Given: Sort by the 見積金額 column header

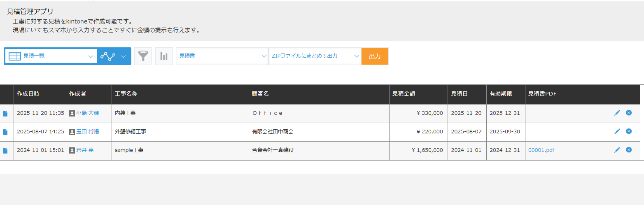Looking at the screenshot, I should 404,94.
